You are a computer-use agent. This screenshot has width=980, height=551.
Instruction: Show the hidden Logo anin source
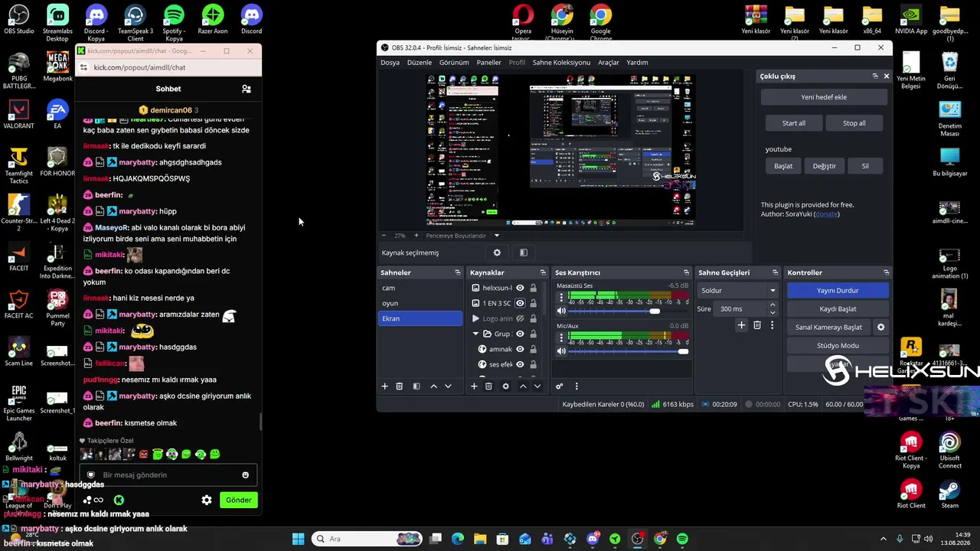(520, 318)
